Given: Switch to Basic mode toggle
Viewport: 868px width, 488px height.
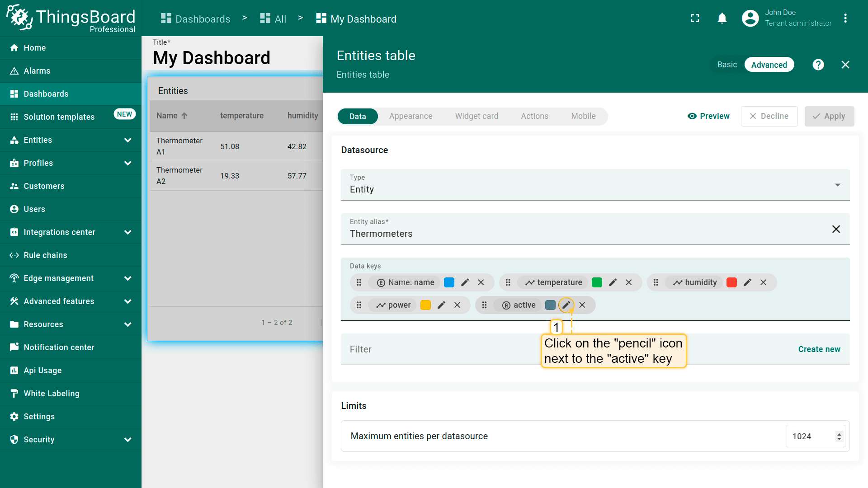Looking at the screenshot, I should (x=727, y=65).
